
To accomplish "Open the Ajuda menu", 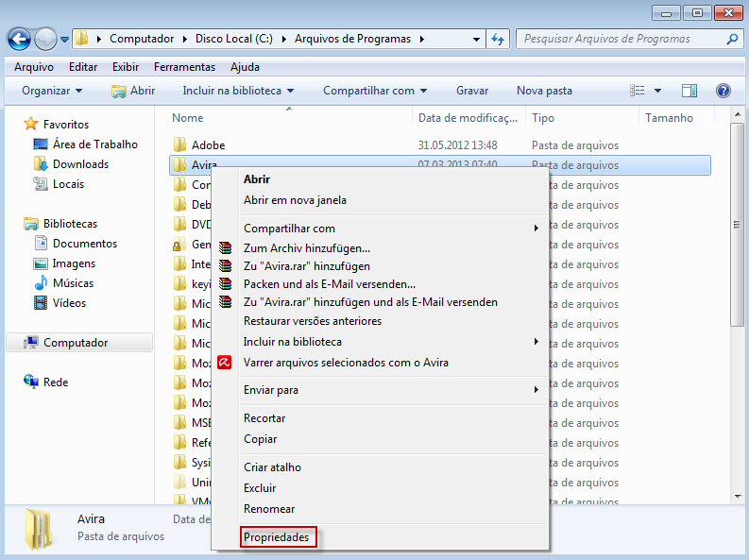I will pos(245,67).
